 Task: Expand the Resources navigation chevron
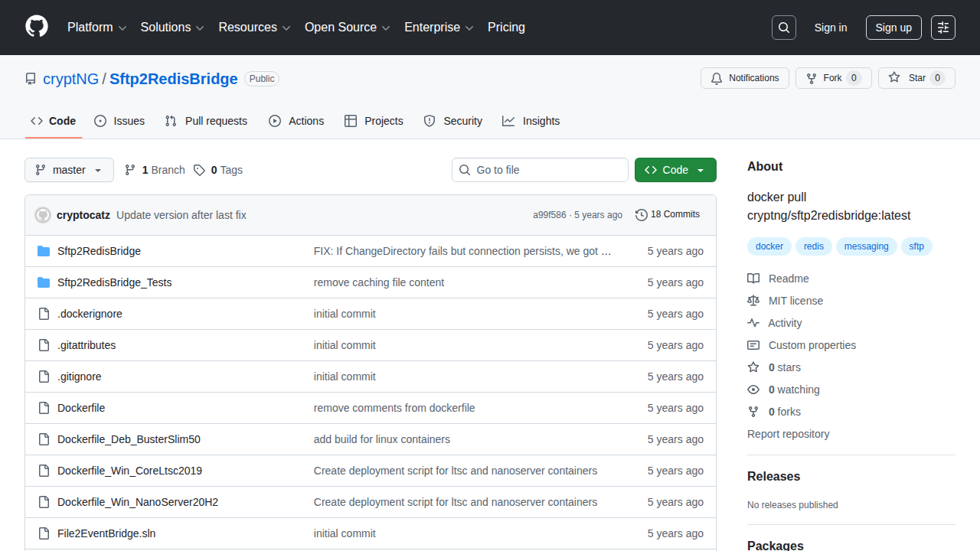(x=286, y=28)
